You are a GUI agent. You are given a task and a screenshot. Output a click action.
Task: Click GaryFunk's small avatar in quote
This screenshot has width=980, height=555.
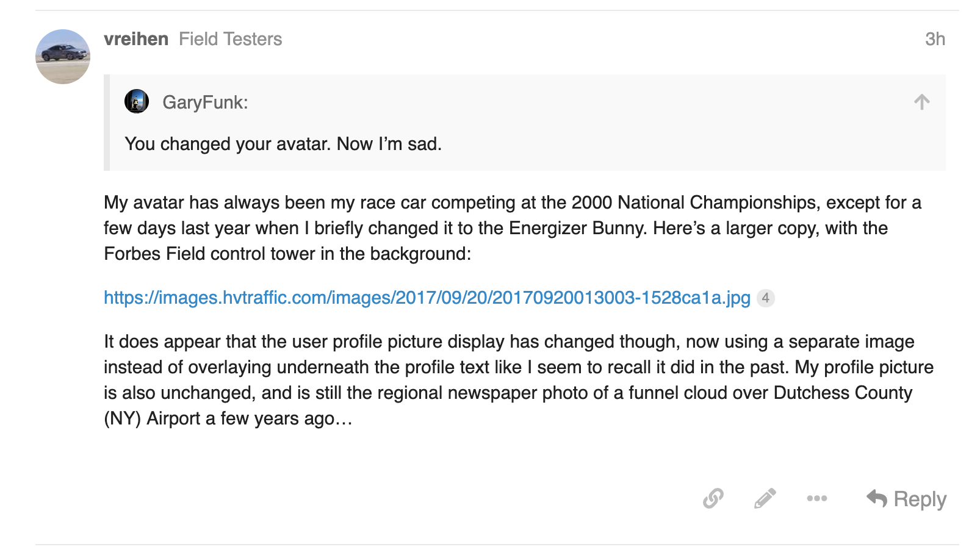pyautogui.click(x=137, y=101)
